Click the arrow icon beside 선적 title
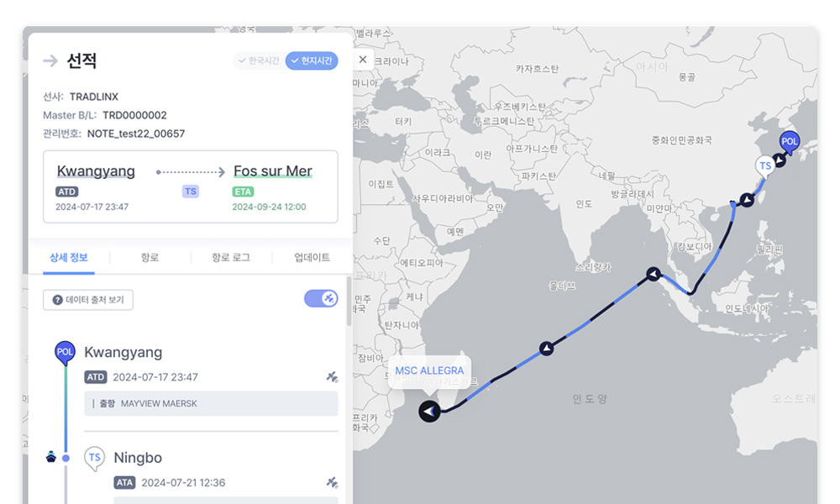Viewport: 840px width, 504px height. (50, 60)
